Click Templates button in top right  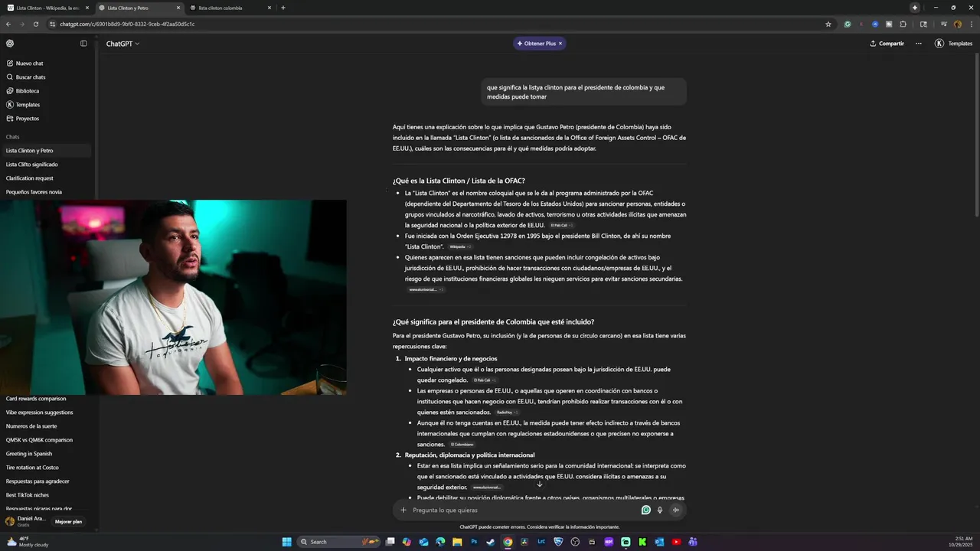954,44
